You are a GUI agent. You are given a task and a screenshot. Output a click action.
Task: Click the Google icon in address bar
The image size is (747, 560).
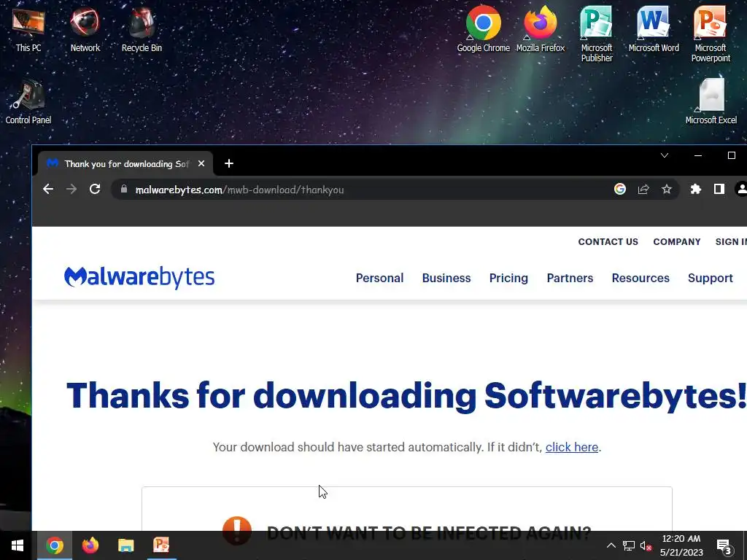pyautogui.click(x=620, y=190)
